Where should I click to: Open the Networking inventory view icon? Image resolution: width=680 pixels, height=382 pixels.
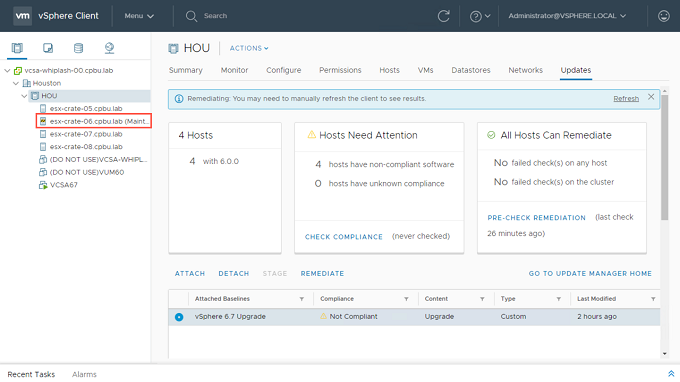(109, 48)
